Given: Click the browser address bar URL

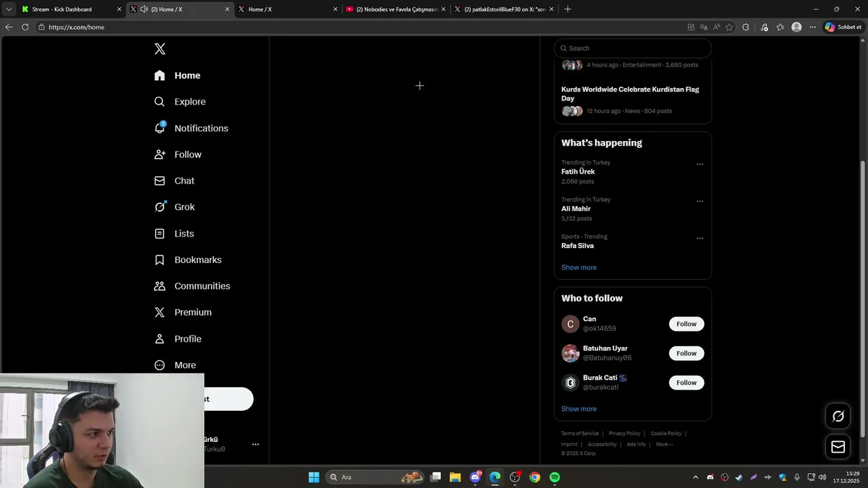Looking at the screenshot, I should pyautogui.click(x=77, y=27).
